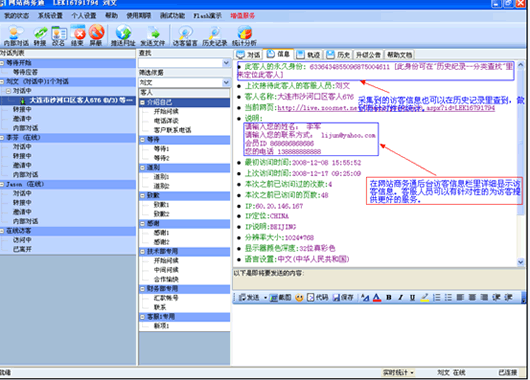Open the 系统设置 menu

50,16
